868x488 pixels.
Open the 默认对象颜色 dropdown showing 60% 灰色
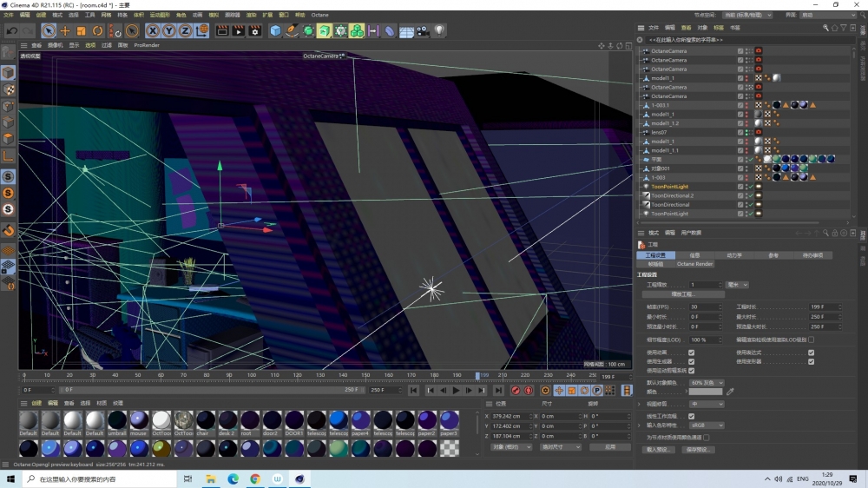(706, 382)
